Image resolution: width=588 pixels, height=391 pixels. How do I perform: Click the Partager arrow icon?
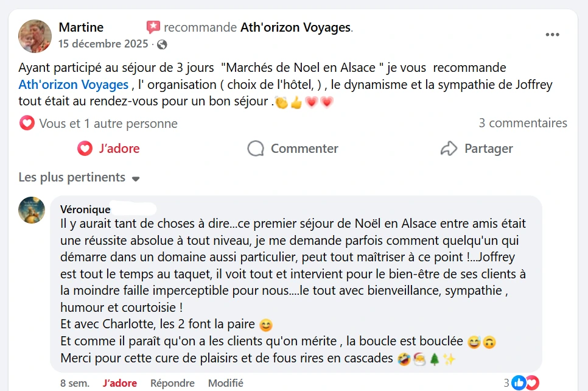pos(449,149)
